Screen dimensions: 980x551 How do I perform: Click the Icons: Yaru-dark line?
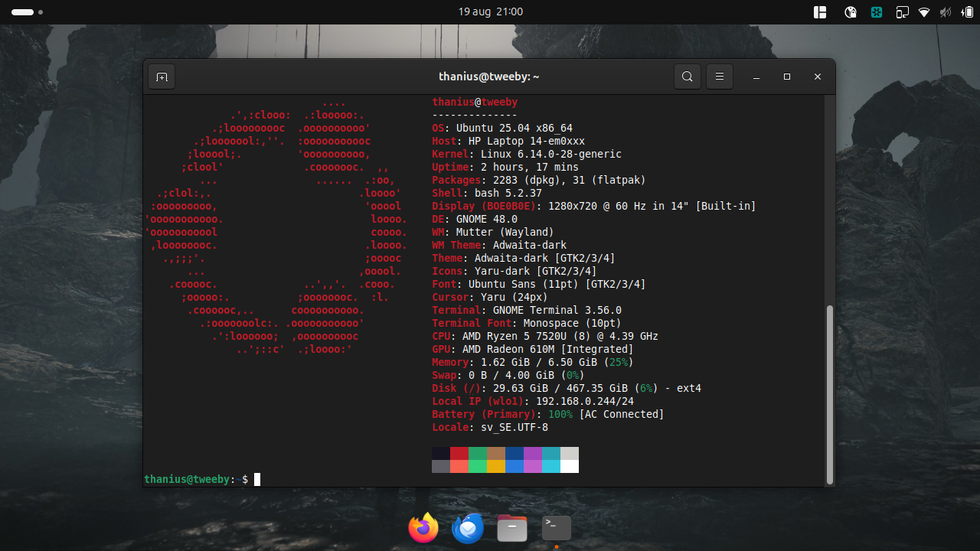click(x=514, y=271)
